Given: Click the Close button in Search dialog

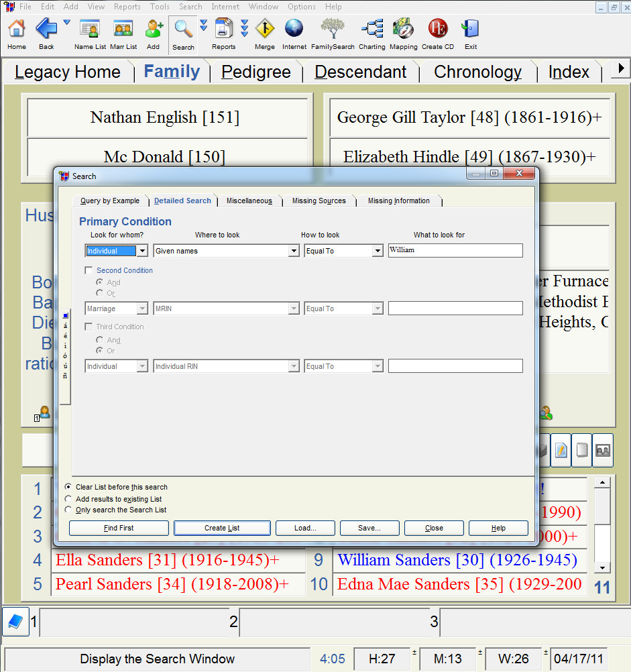Looking at the screenshot, I should click(434, 528).
